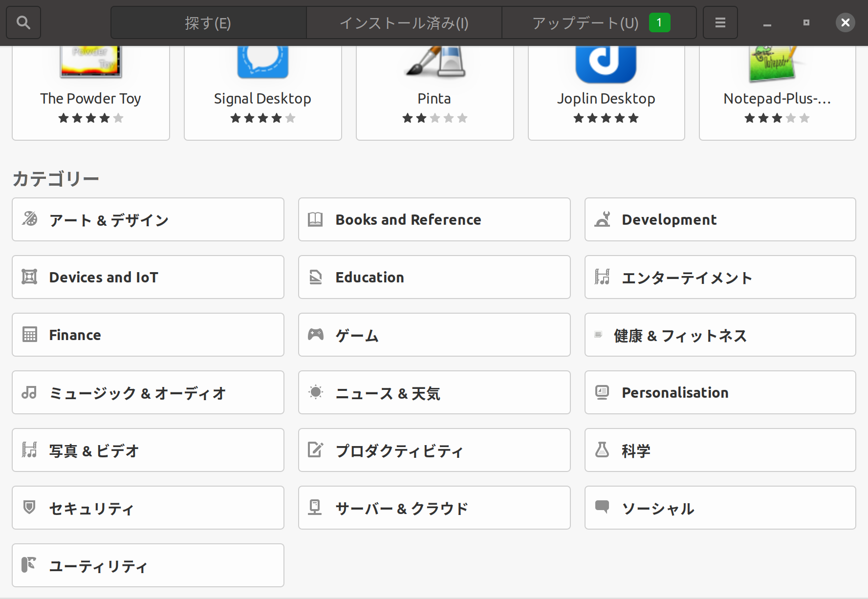
Task: Open the Joplin Desktop app icon
Action: tap(606, 64)
